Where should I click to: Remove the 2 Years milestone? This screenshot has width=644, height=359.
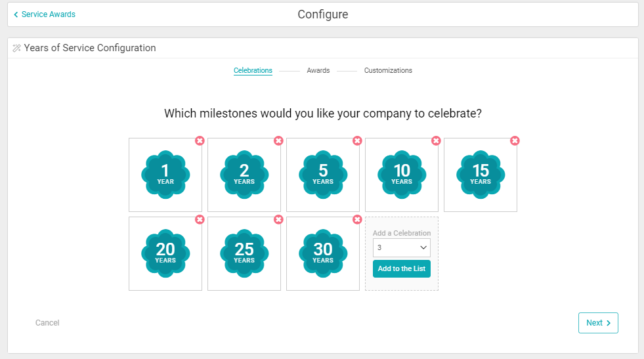(x=278, y=140)
